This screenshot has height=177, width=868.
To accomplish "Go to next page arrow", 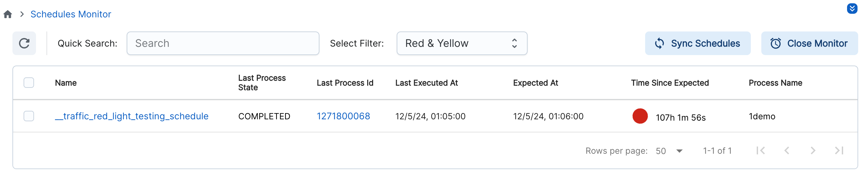I will [x=813, y=150].
